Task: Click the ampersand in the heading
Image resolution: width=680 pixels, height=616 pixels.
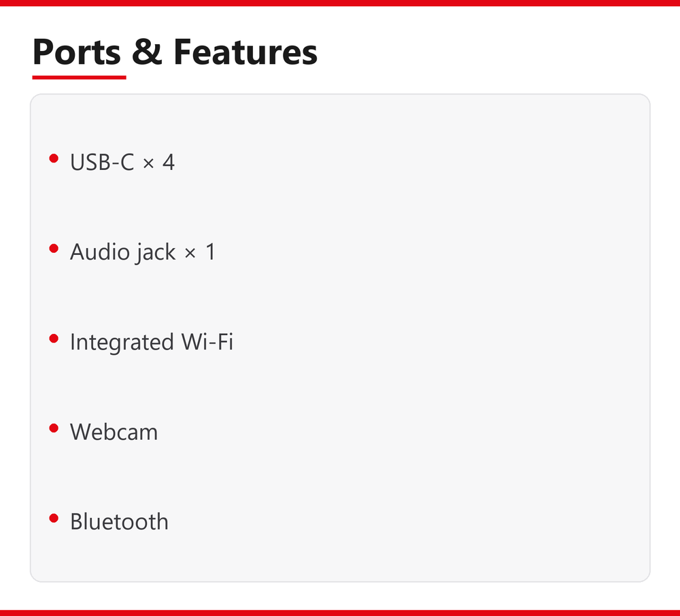Action: (147, 52)
